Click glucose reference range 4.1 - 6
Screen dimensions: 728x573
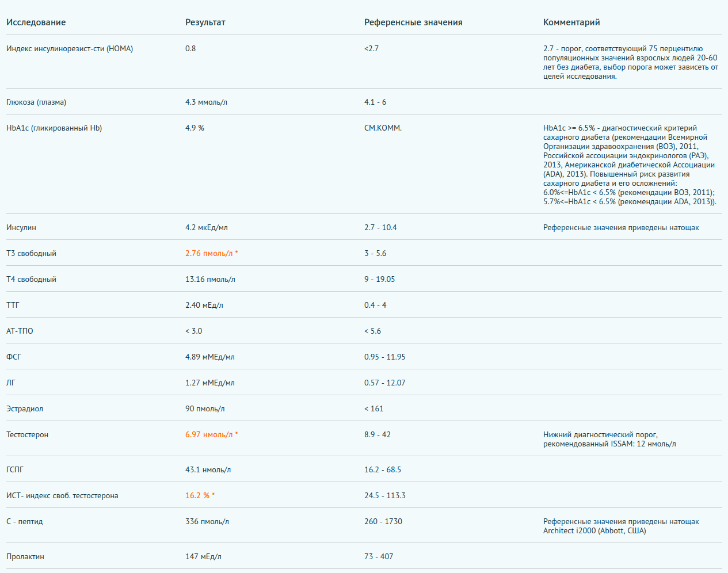coord(375,102)
